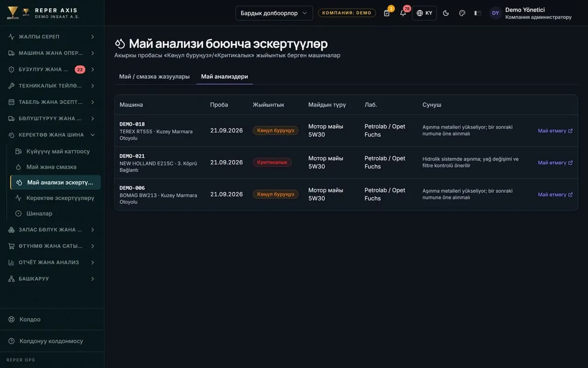Click the Запас бөлүк жана… boxes icon
The width and height of the screenshot is (588, 368).
click(11, 230)
